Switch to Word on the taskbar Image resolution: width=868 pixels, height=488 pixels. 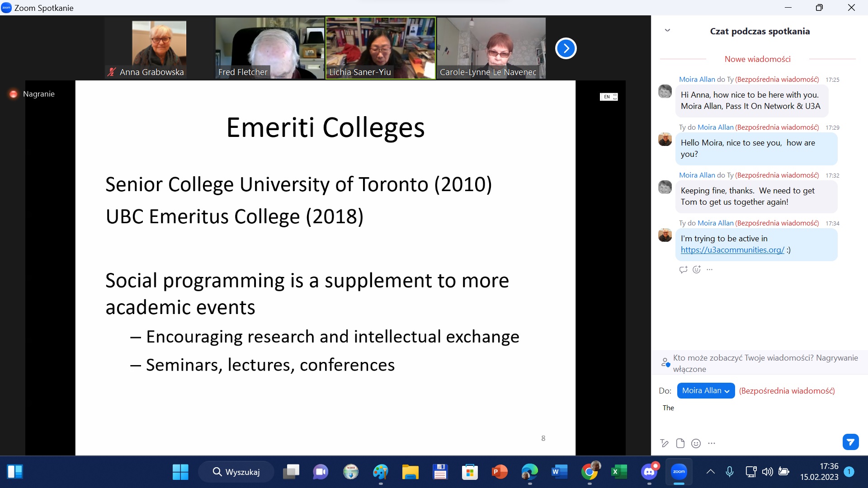559,472
